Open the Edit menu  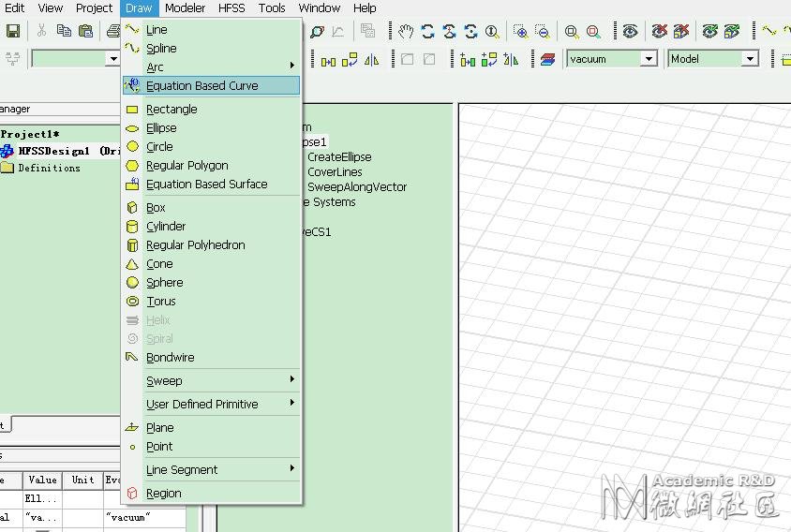coord(14,8)
